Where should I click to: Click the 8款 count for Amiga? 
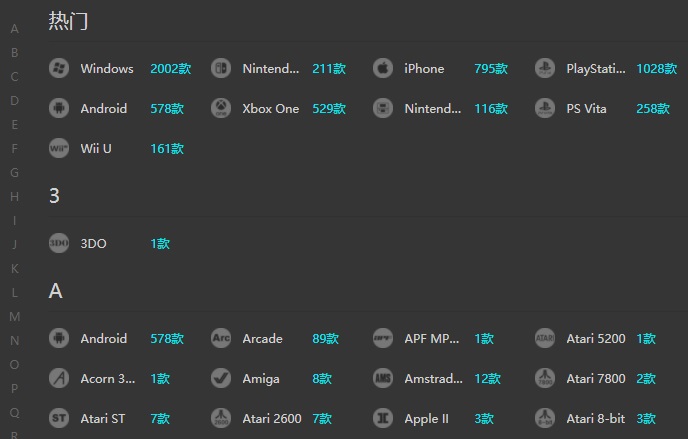point(322,378)
